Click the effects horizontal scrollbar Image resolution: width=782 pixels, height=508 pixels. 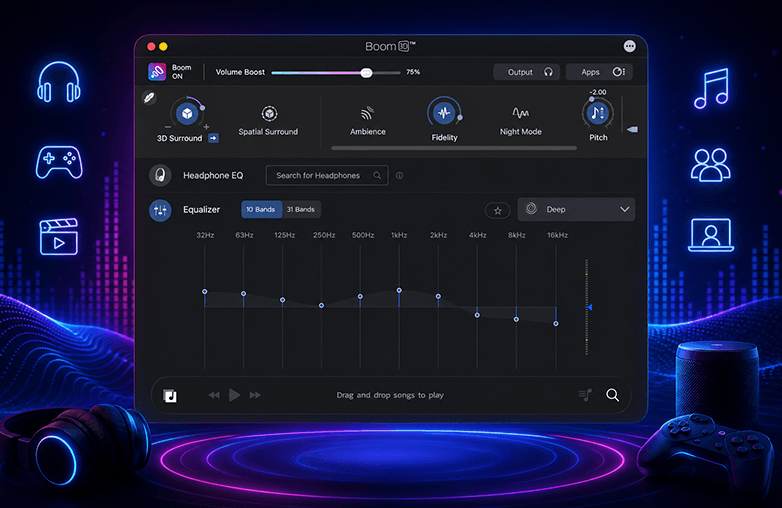(x=454, y=148)
